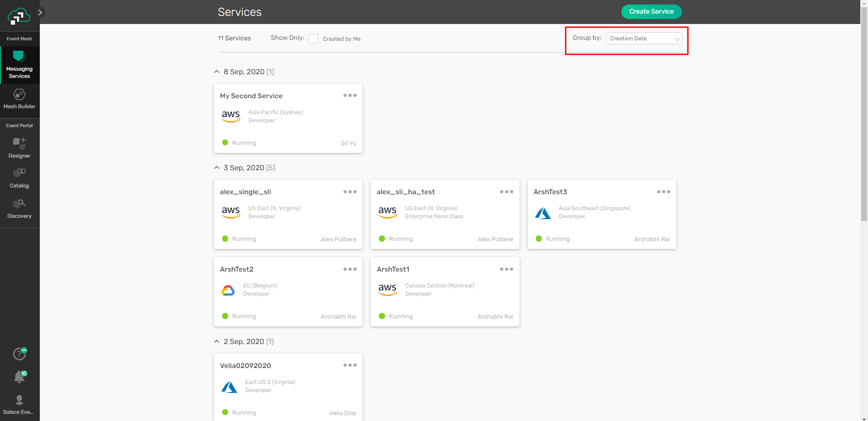
Task: Open the Discovery tool
Action: tap(19, 208)
